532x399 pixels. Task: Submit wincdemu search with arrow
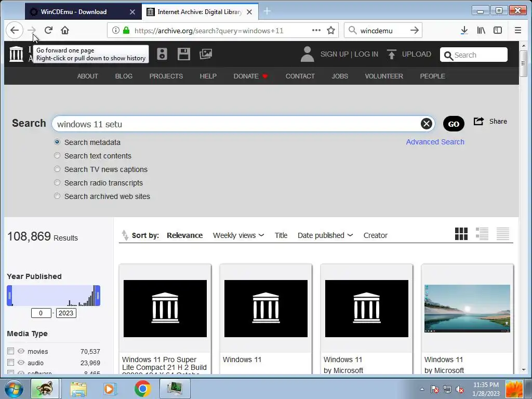click(x=414, y=30)
